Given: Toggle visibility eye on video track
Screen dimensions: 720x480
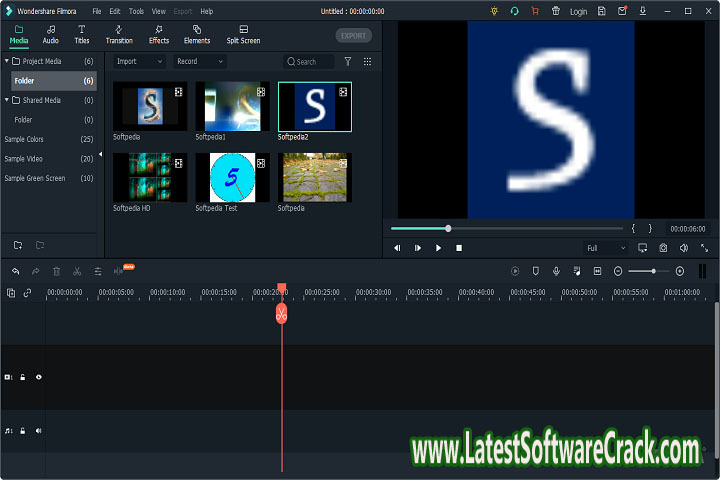Looking at the screenshot, I should [39, 377].
